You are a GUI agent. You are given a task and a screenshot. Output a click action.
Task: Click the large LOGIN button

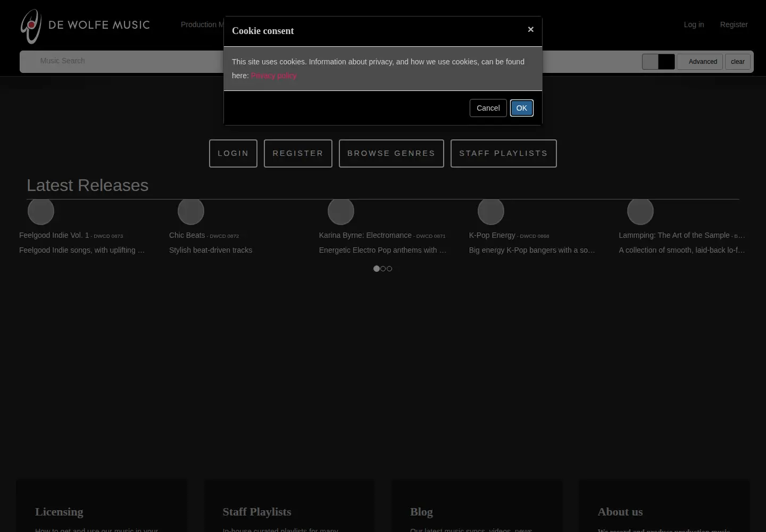[x=233, y=153]
